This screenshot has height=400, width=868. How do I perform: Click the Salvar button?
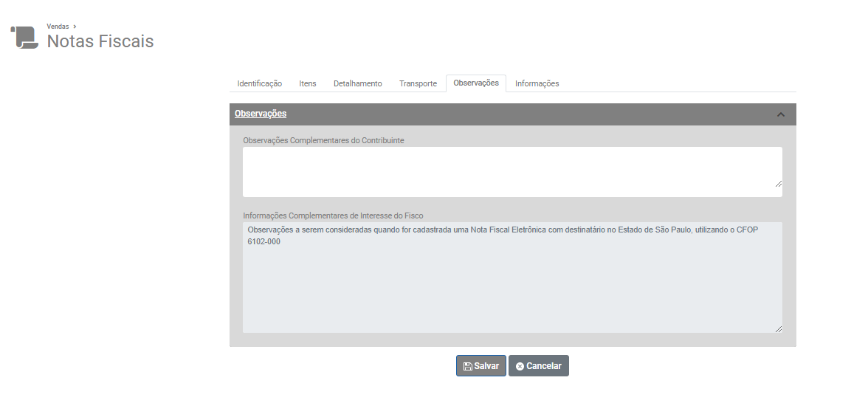click(x=481, y=366)
